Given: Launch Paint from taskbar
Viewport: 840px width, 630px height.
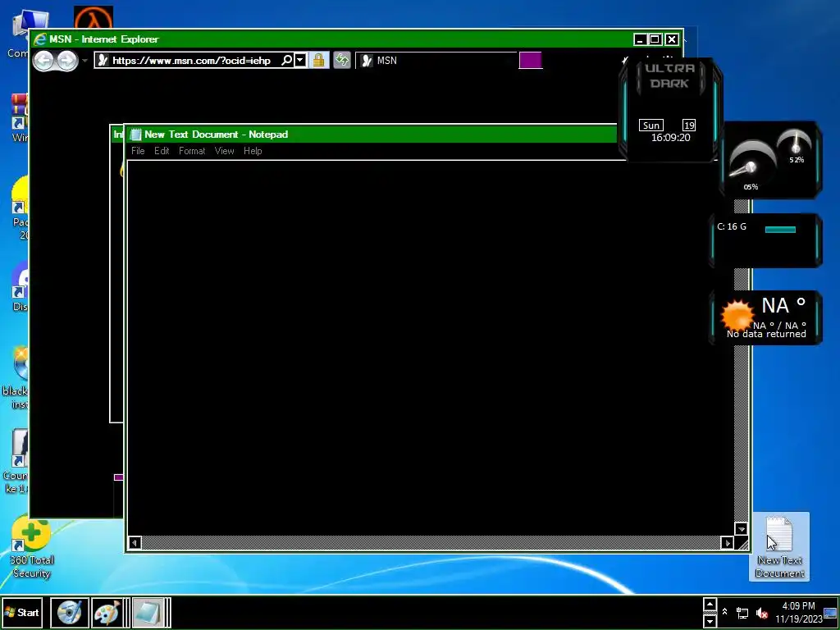Looking at the screenshot, I should pyautogui.click(x=107, y=613).
